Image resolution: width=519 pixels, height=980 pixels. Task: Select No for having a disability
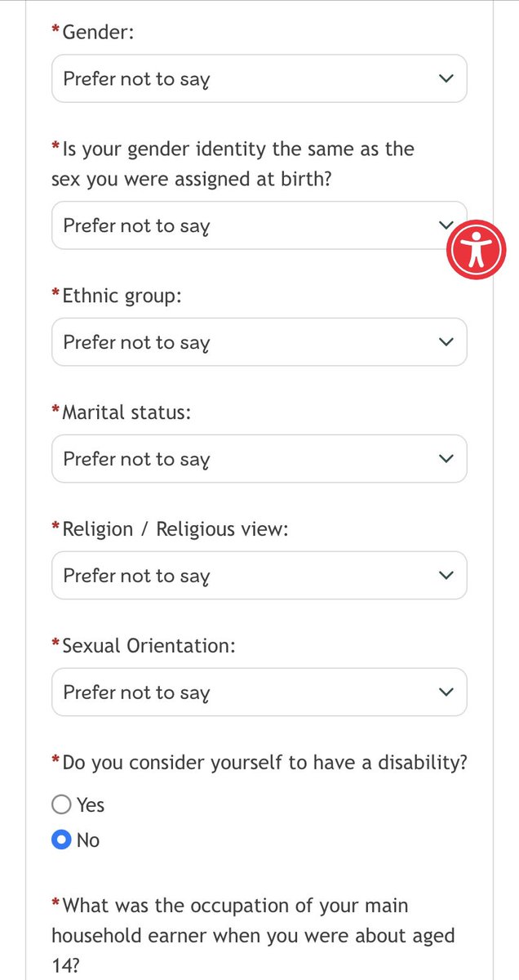pos(61,840)
